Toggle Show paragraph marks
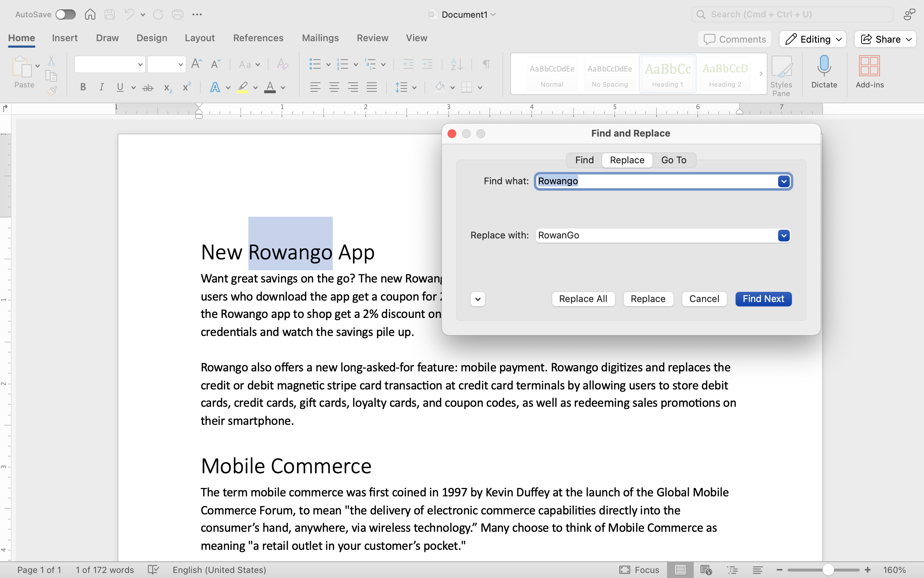The image size is (924, 578). pos(486,64)
